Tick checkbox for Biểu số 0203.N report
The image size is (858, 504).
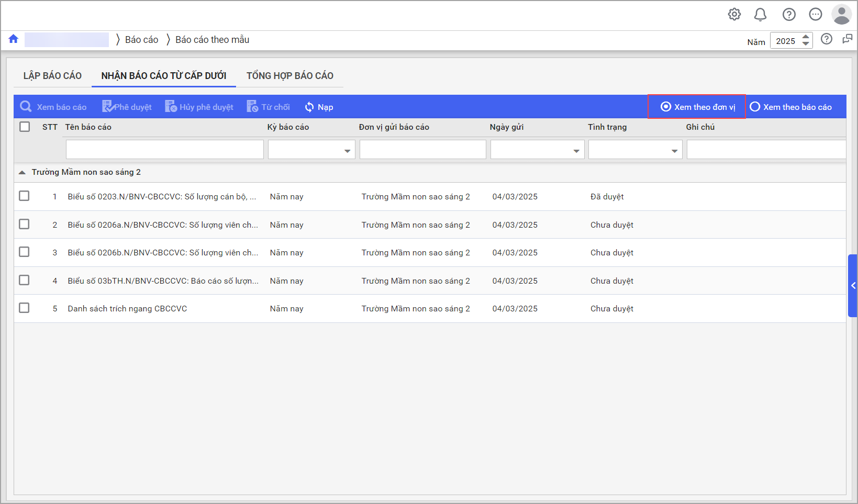coord(24,196)
